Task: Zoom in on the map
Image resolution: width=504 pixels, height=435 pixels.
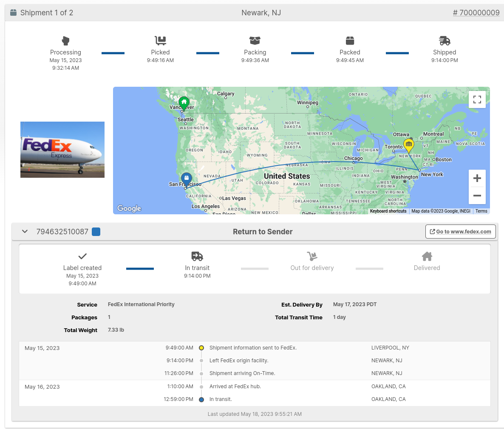Action: point(477,178)
